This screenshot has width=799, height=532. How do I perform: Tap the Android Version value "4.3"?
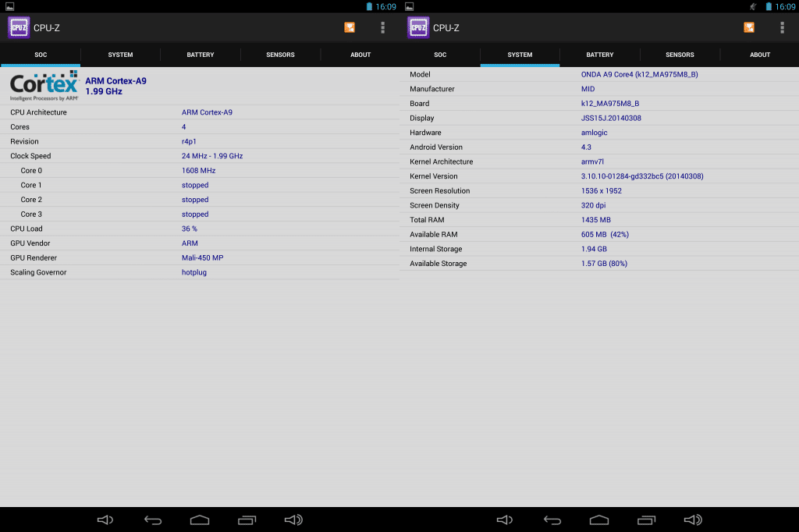[x=586, y=147]
